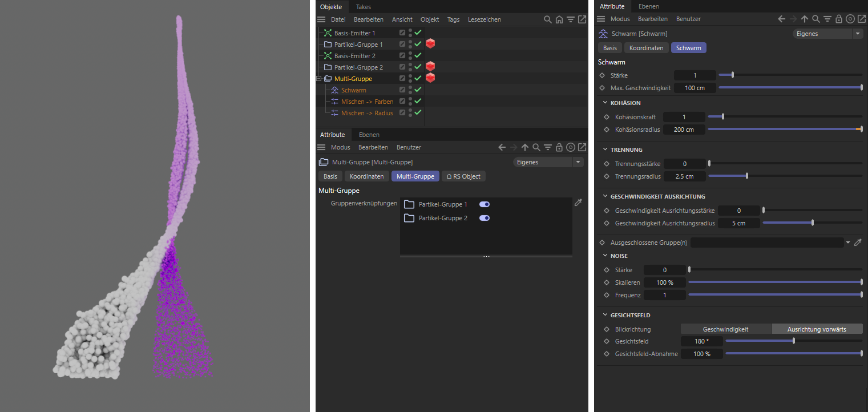
Task: Switch to the Takes tab
Action: tap(363, 7)
